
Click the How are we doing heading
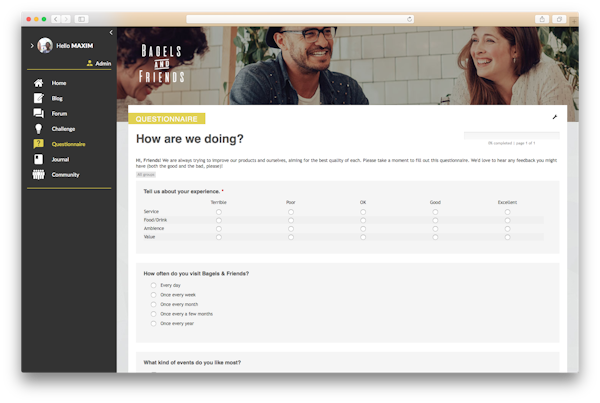pos(189,139)
